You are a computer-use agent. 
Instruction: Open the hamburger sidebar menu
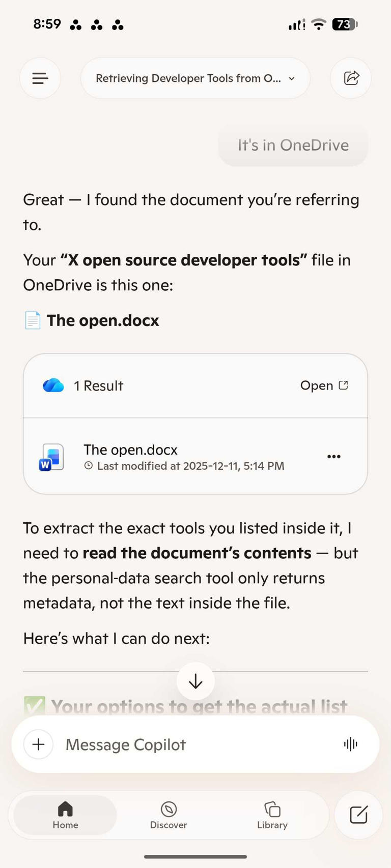coord(40,78)
